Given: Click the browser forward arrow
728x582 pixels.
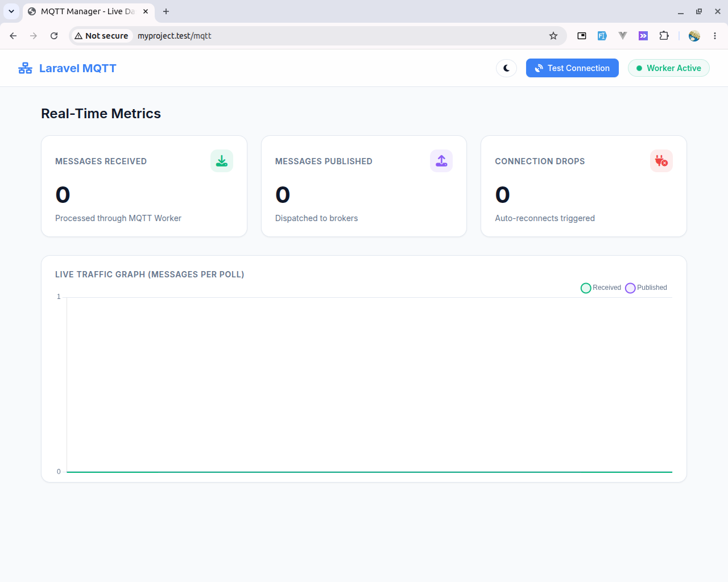Looking at the screenshot, I should point(34,36).
